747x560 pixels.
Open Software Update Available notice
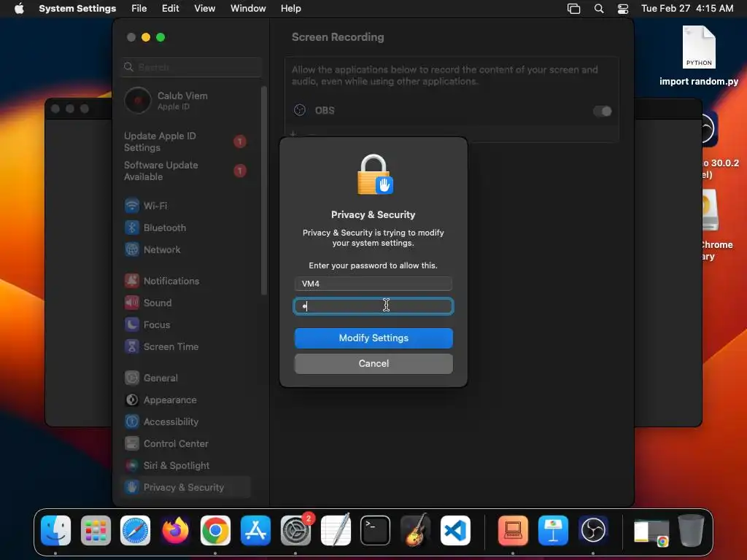pos(186,171)
